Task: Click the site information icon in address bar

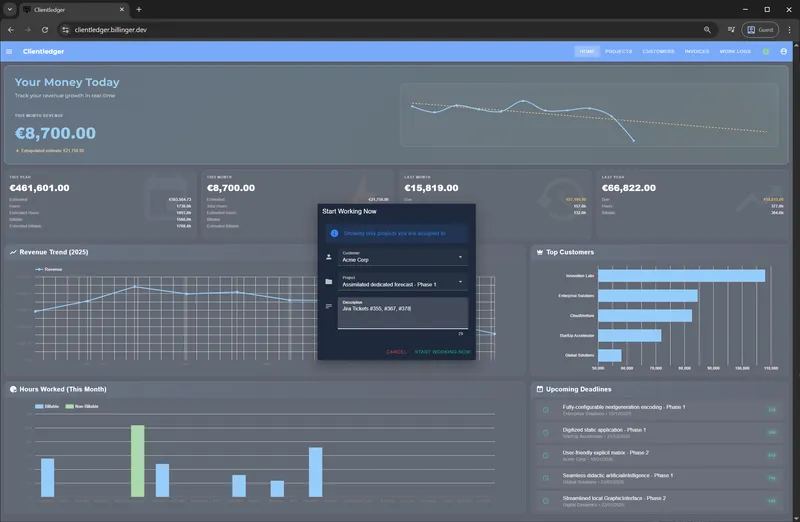Action: (x=64, y=30)
